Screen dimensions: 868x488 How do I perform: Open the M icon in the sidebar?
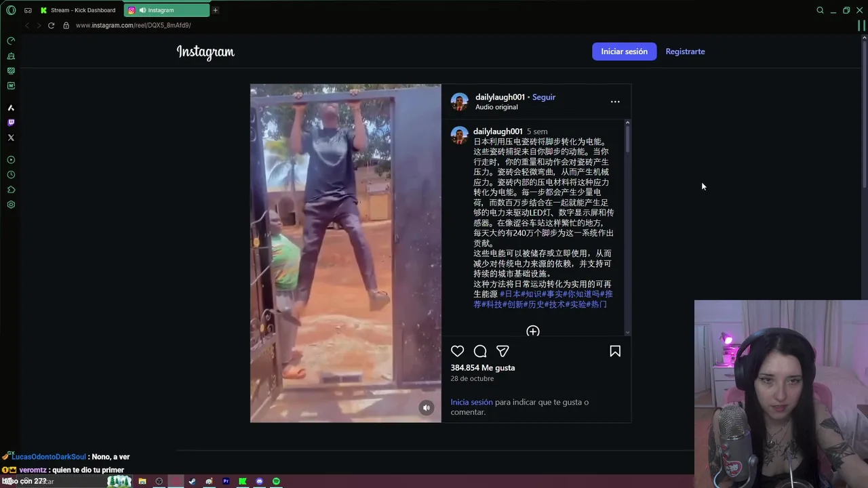(x=11, y=85)
